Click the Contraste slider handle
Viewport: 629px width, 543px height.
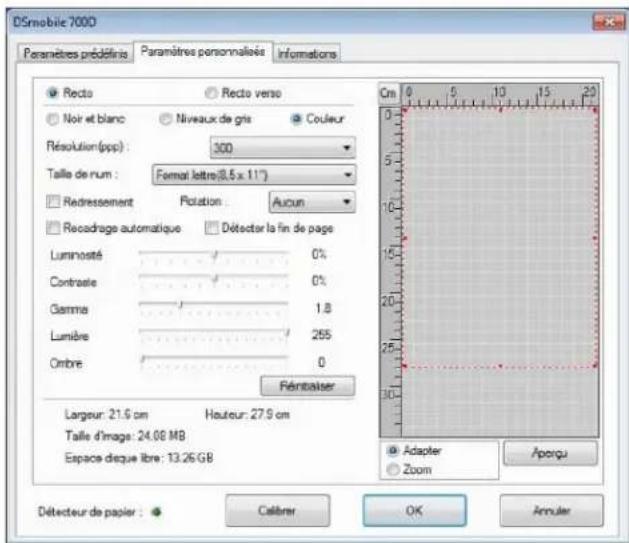tap(215, 278)
